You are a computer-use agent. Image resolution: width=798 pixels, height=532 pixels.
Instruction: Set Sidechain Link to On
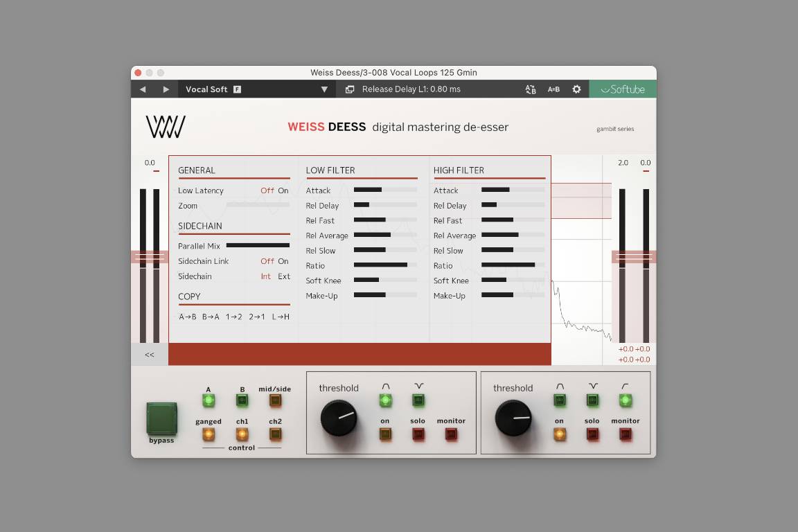pyautogui.click(x=283, y=261)
